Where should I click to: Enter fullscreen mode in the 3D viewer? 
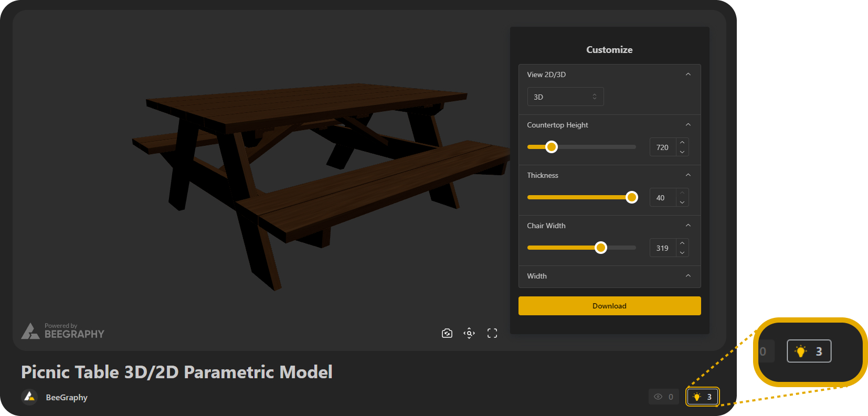point(492,333)
